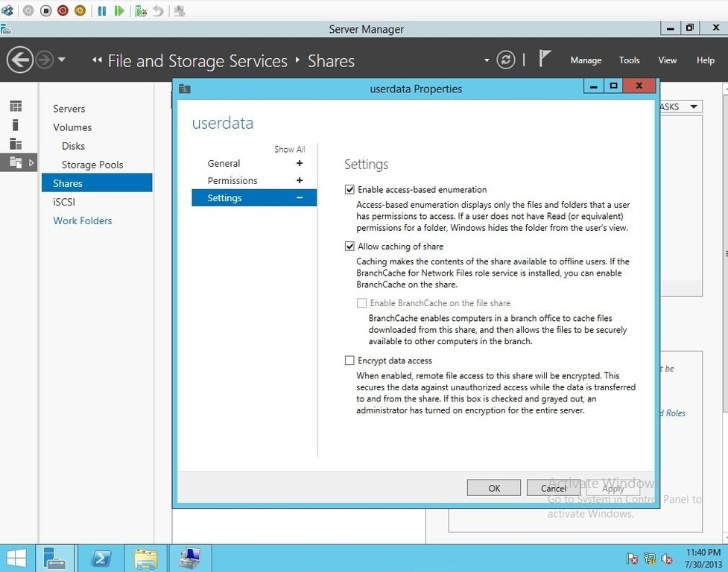Click the virtual machine pause icon
The width and height of the screenshot is (728, 572).
click(102, 11)
